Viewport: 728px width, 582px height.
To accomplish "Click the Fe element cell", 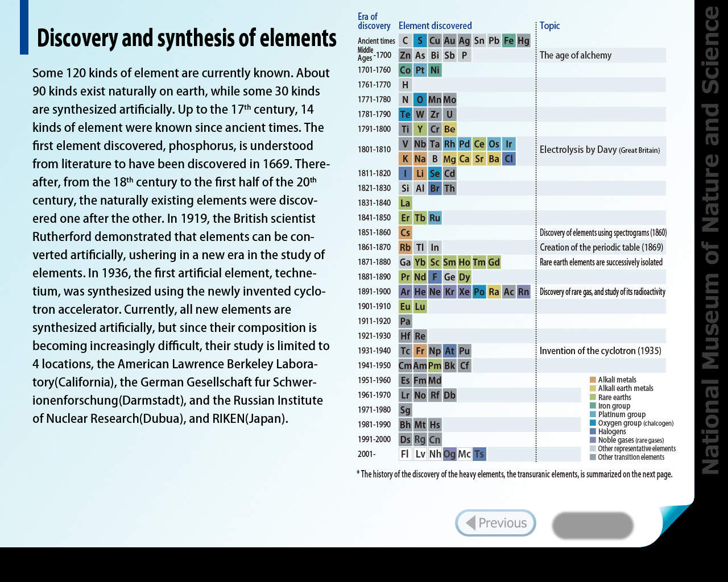I will (x=508, y=40).
